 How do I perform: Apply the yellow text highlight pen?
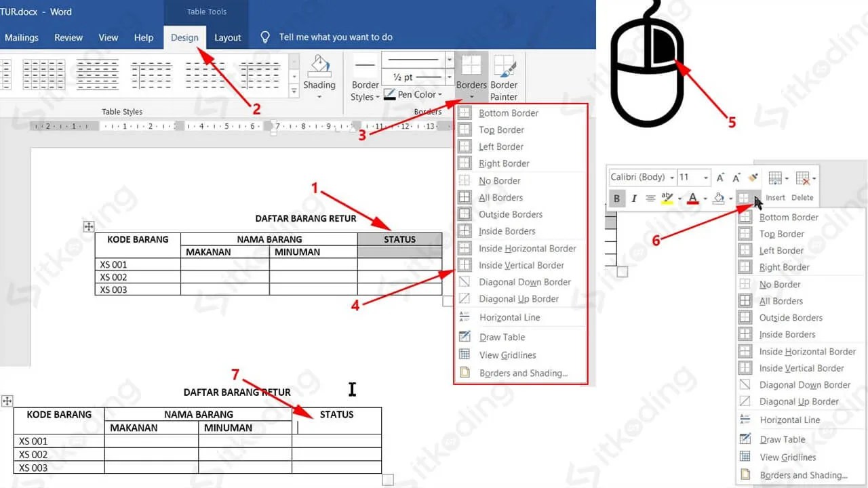click(667, 199)
